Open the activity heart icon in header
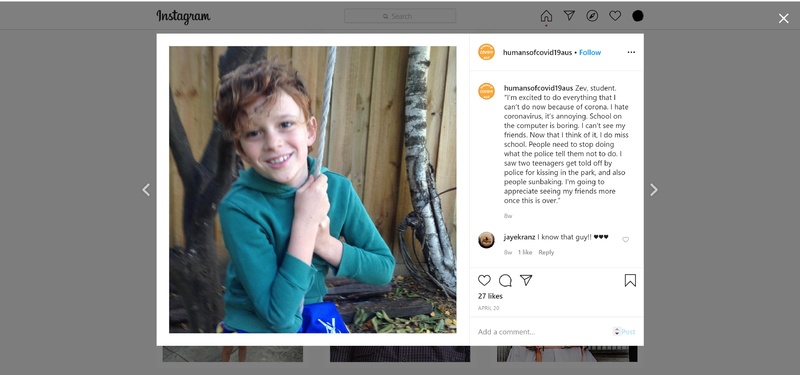 pos(615,16)
